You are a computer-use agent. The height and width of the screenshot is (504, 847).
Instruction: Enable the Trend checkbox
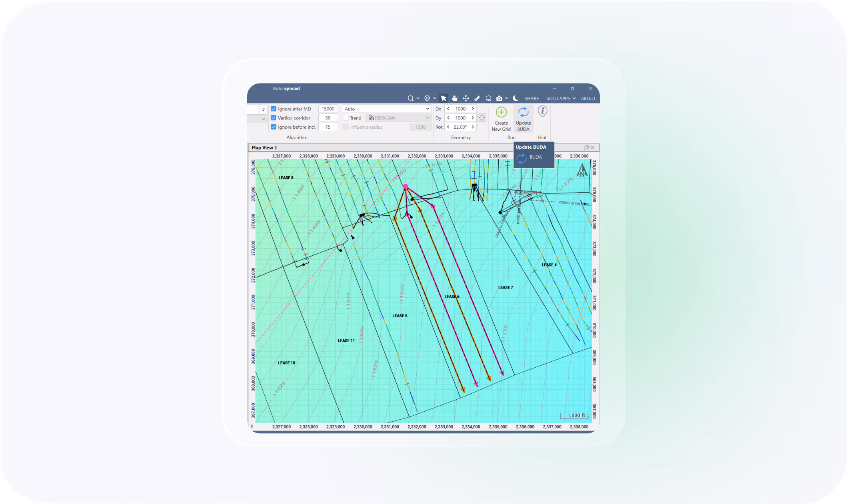pyautogui.click(x=346, y=118)
